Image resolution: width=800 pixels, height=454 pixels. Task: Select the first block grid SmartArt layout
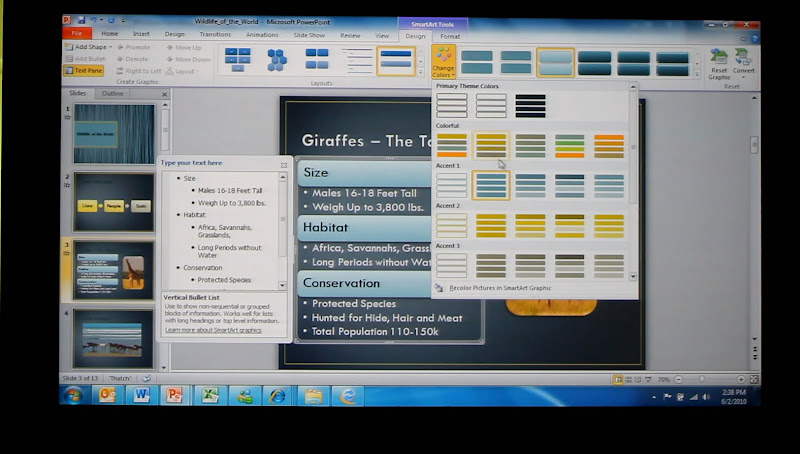click(x=238, y=60)
